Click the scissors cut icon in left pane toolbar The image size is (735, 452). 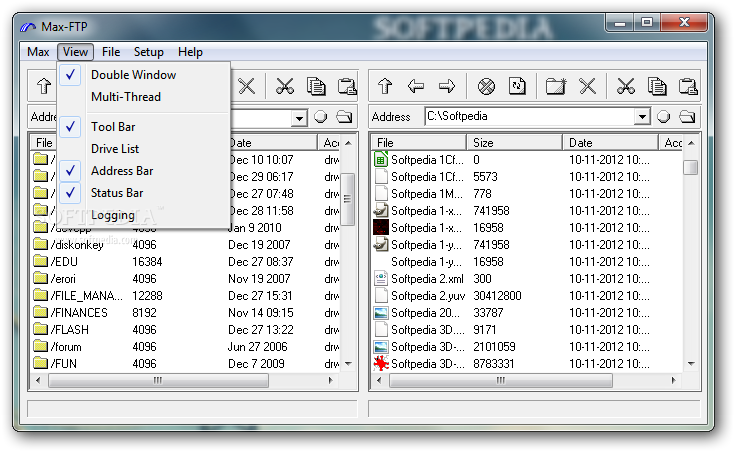pos(285,86)
